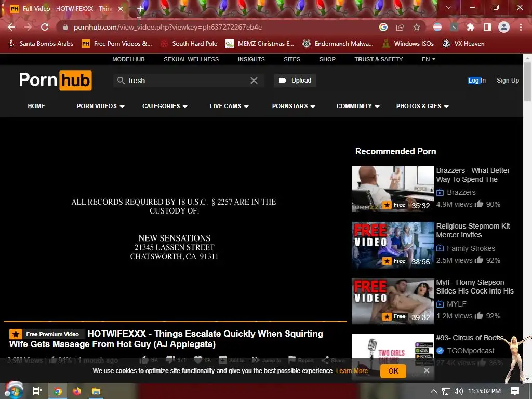Open the Endermanch Malware bookmark
Viewport: 532px width, 399px height.
338,44
